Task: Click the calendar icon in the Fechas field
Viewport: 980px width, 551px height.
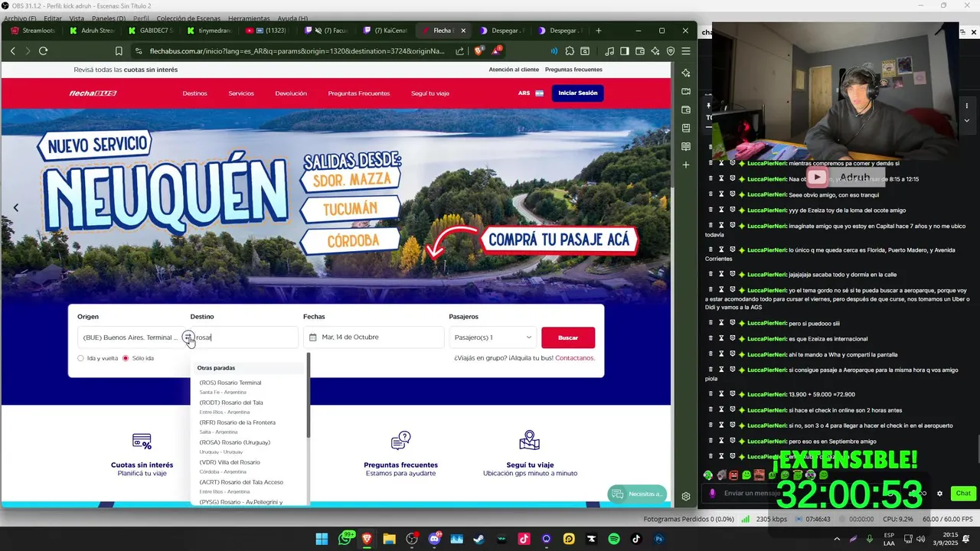Action: 312,337
